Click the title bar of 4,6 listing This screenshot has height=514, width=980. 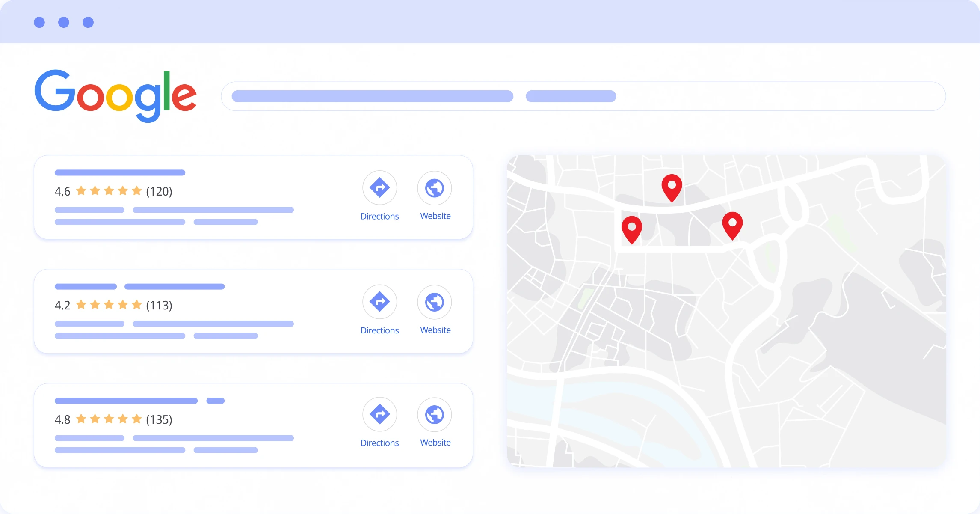point(120,173)
